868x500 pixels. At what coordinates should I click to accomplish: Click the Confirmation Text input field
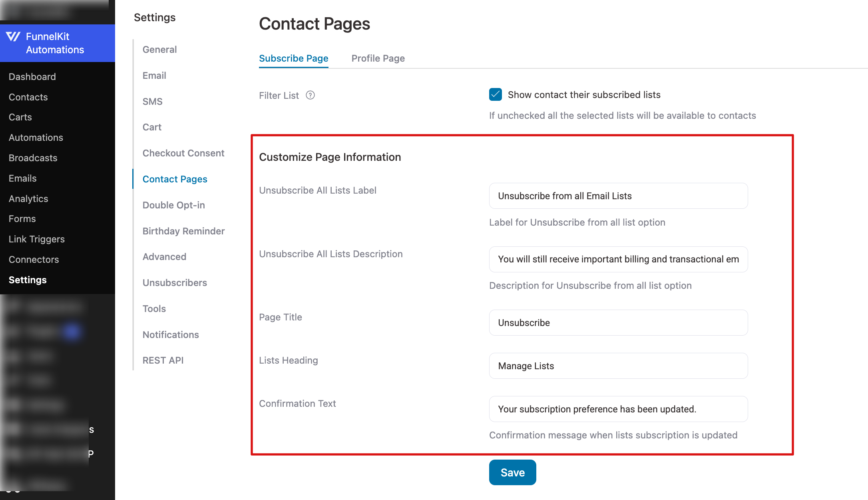[x=618, y=409]
